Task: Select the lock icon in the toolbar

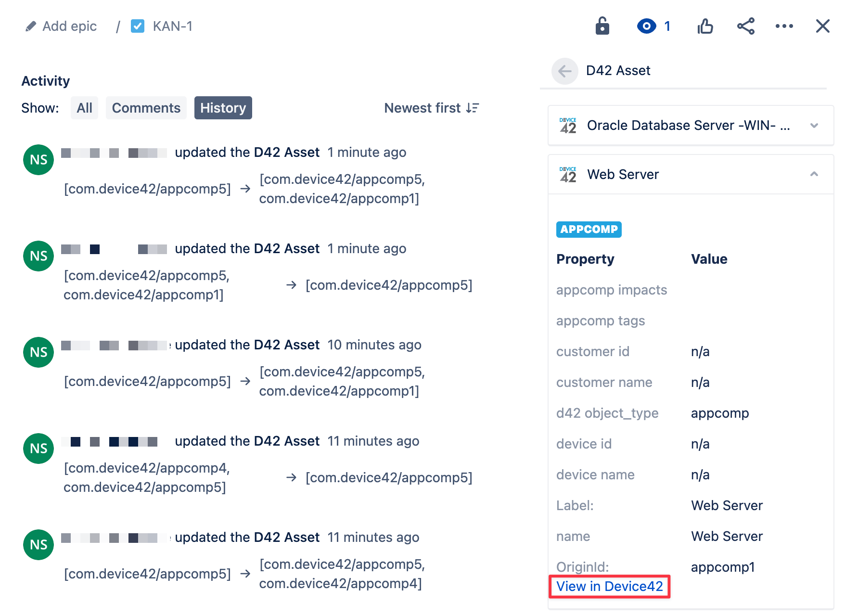Action: point(602,26)
